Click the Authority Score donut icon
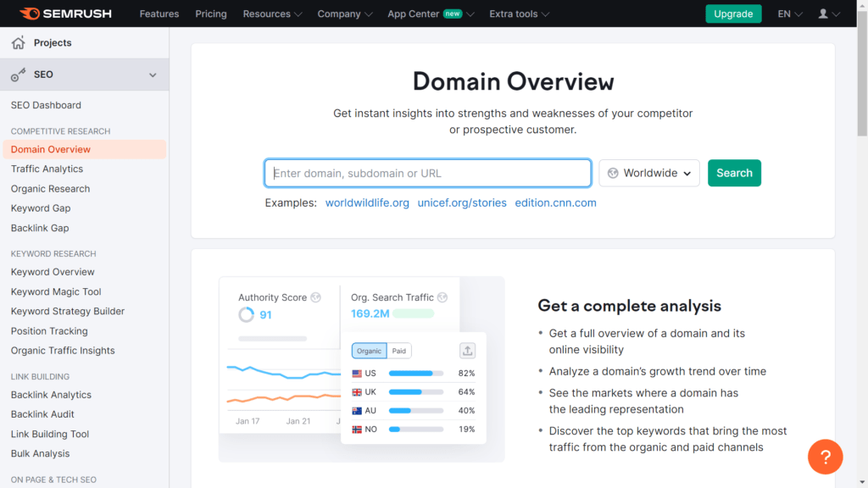The width and height of the screenshot is (868, 488). point(247,315)
